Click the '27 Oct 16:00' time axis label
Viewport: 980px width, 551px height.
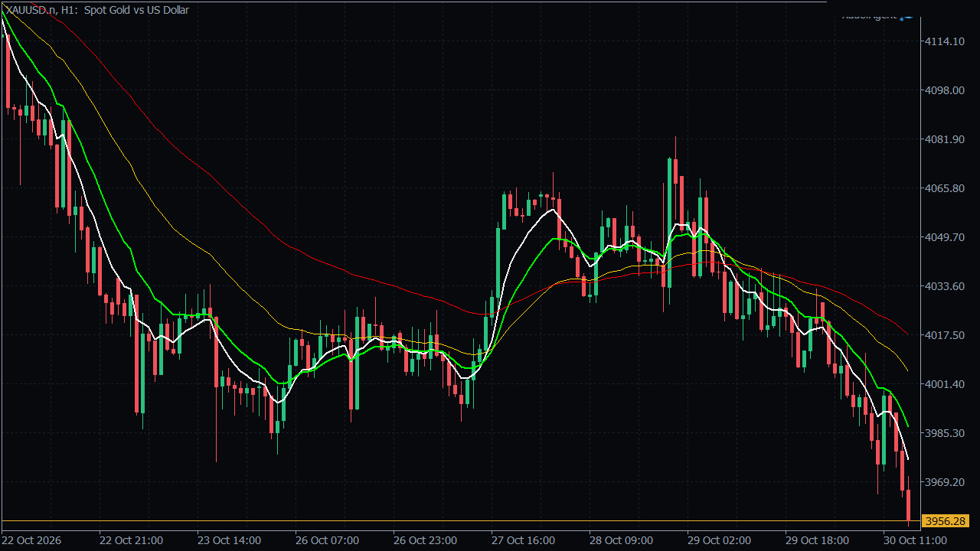(524, 540)
